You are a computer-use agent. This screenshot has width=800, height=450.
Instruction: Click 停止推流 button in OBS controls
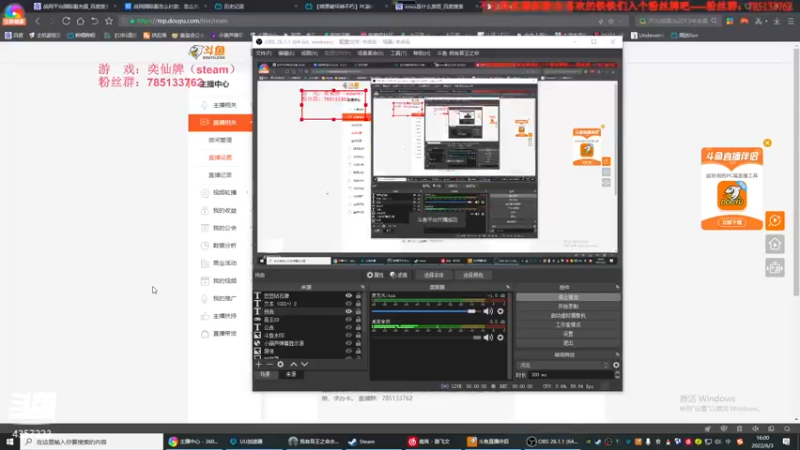(x=568, y=297)
